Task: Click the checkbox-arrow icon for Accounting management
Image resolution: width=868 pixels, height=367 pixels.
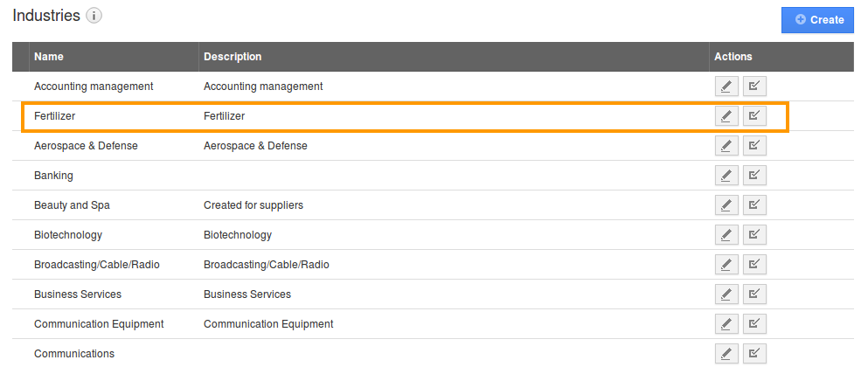Action: click(x=754, y=87)
